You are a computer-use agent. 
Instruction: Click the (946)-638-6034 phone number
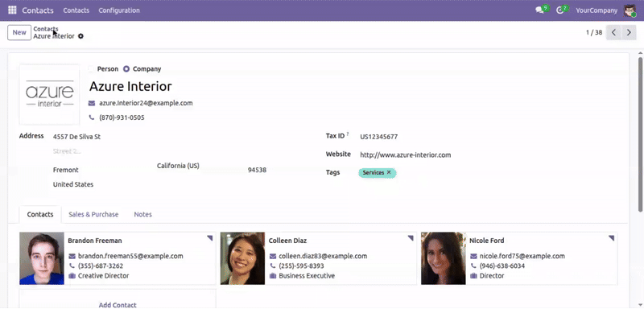[x=502, y=266]
